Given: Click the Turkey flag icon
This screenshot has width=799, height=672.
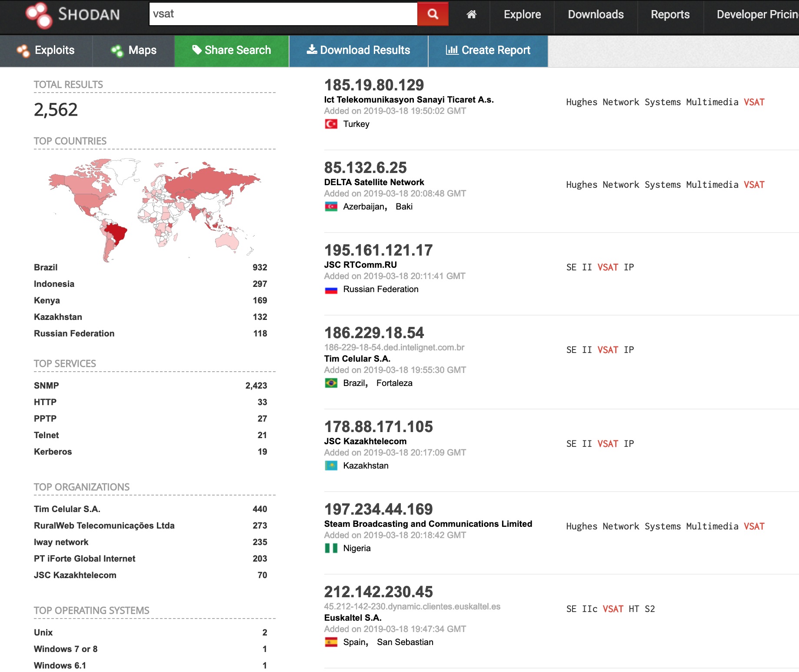Looking at the screenshot, I should point(331,124).
